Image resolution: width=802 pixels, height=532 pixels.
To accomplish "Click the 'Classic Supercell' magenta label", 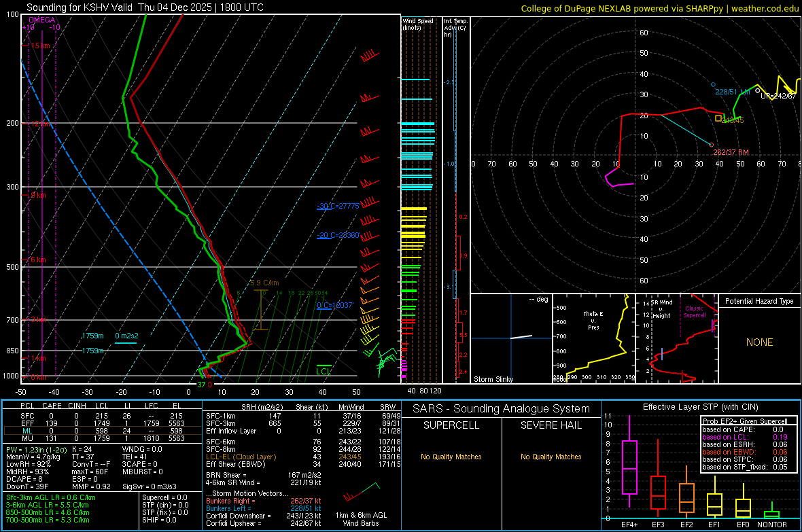I will point(695,312).
